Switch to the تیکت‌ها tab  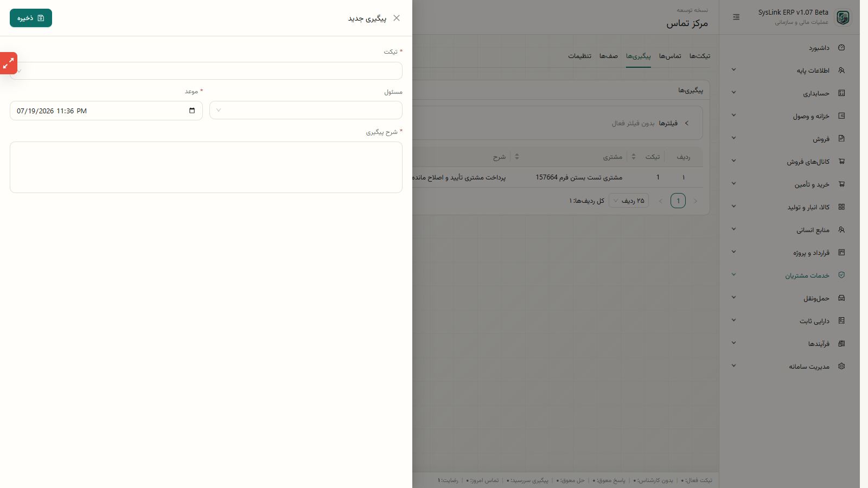point(699,56)
